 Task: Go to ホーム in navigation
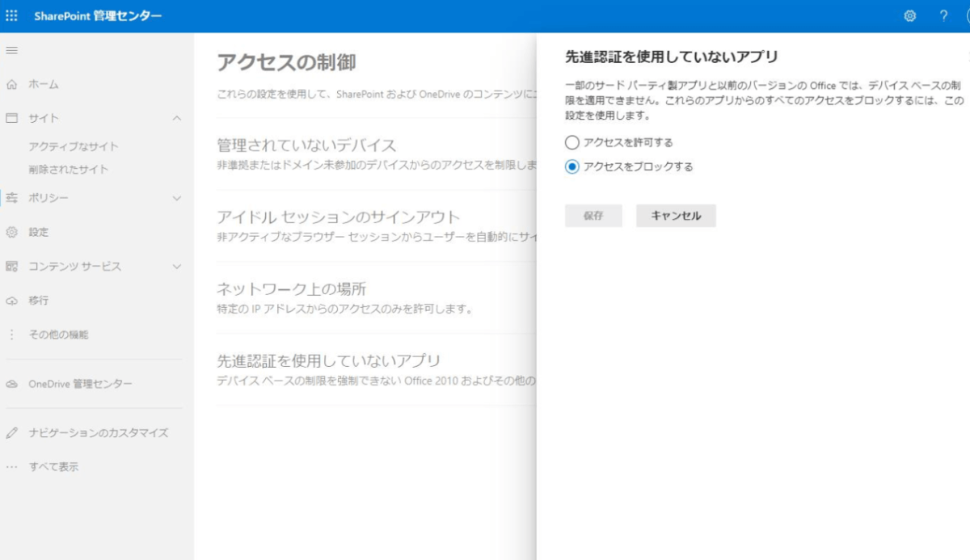[44, 84]
